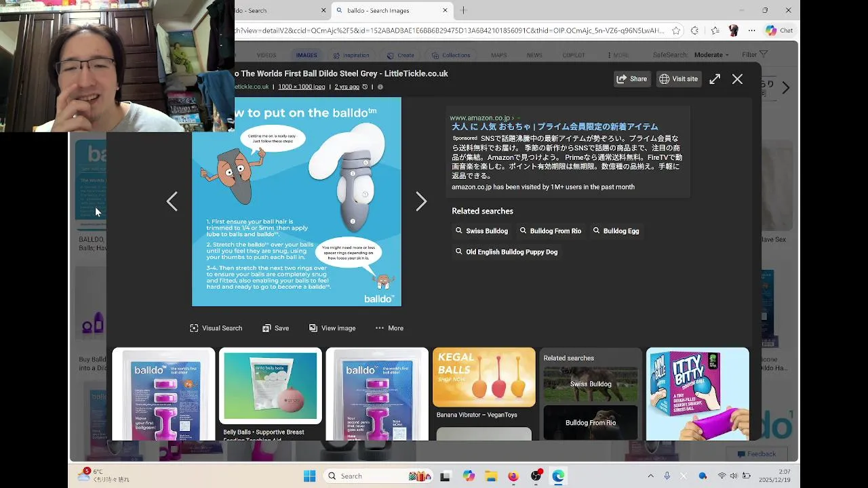Open Visual Search for this image
The width and height of the screenshot is (868, 488).
click(x=216, y=328)
